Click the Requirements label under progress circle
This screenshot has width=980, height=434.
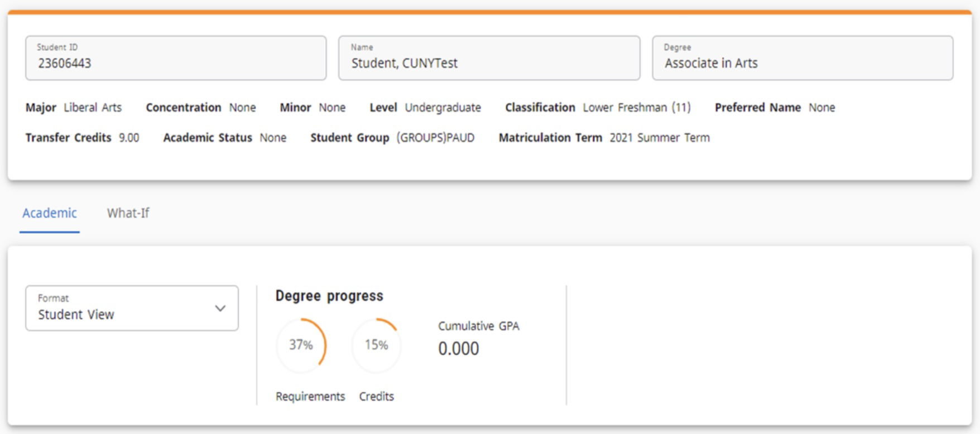[x=310, y=397]
